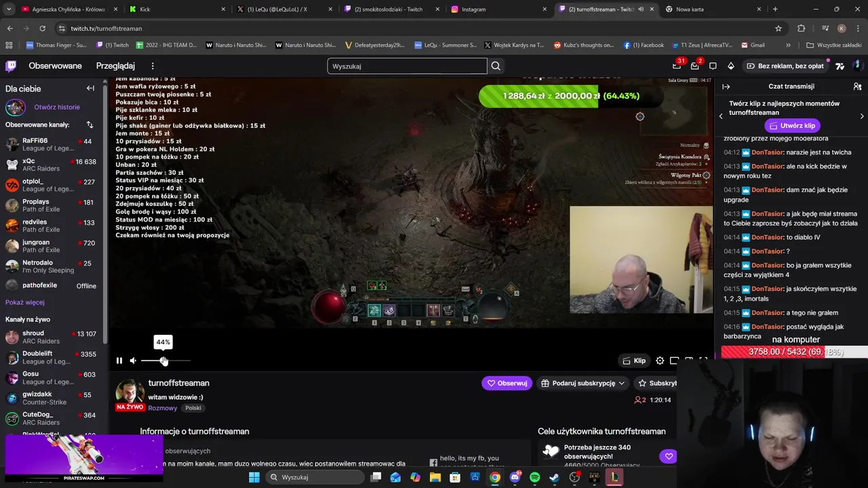Open the user profile avatar menu

858,66
